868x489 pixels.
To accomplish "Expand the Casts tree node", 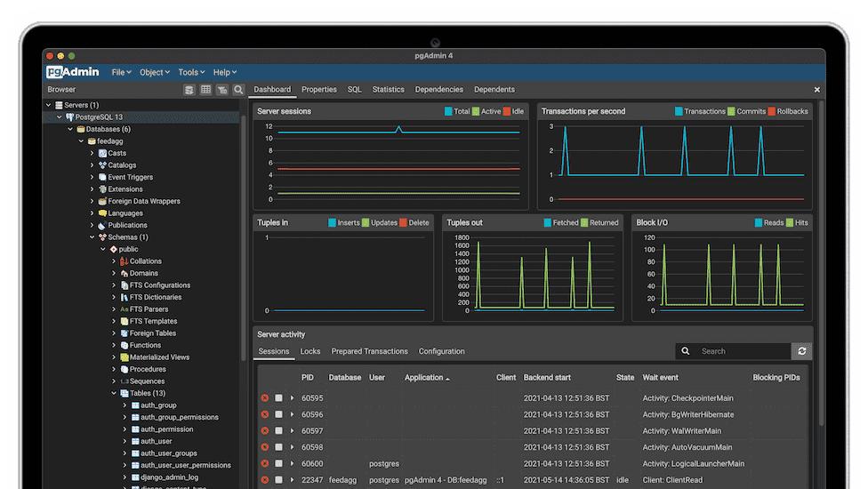I will pos(92,154).
